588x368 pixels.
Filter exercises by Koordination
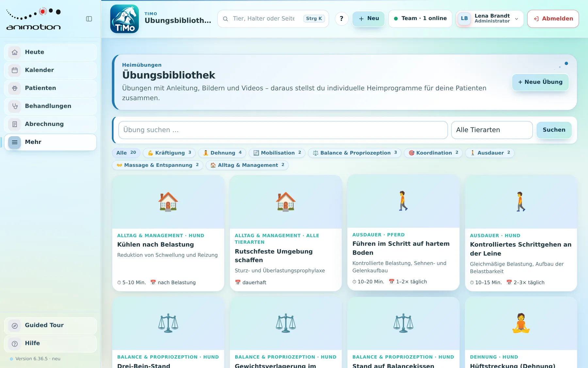pos(433,153)
